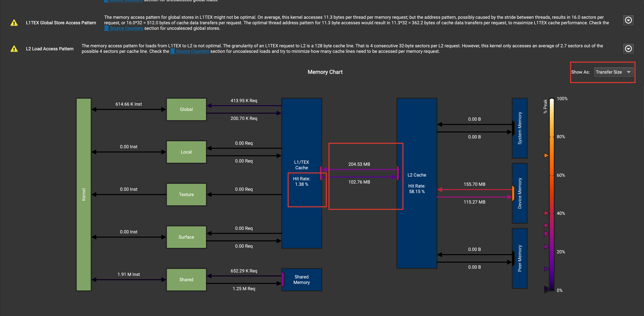The width and height of the screenshot is (644, 316).
Task: Click the Source Counters list icon in the load pattern text
Action: pos(173,51)
